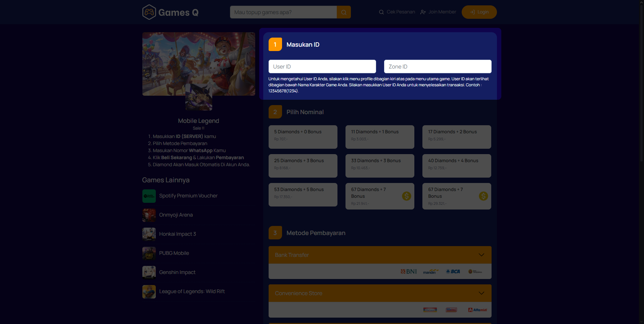
Task: Select 17 Diamonds + 2 Bonus
Action: click(x=457, y=137)
